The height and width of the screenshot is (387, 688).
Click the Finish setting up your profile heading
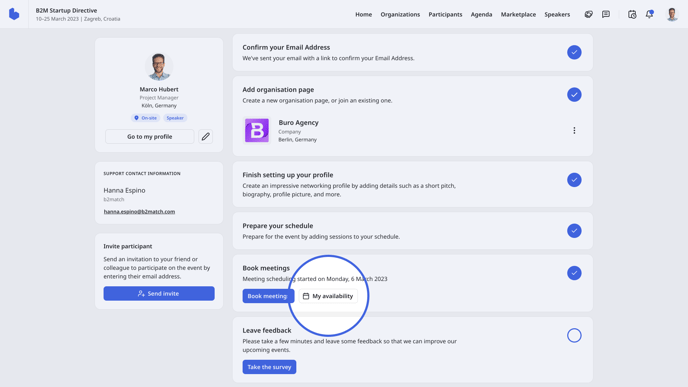288,175
